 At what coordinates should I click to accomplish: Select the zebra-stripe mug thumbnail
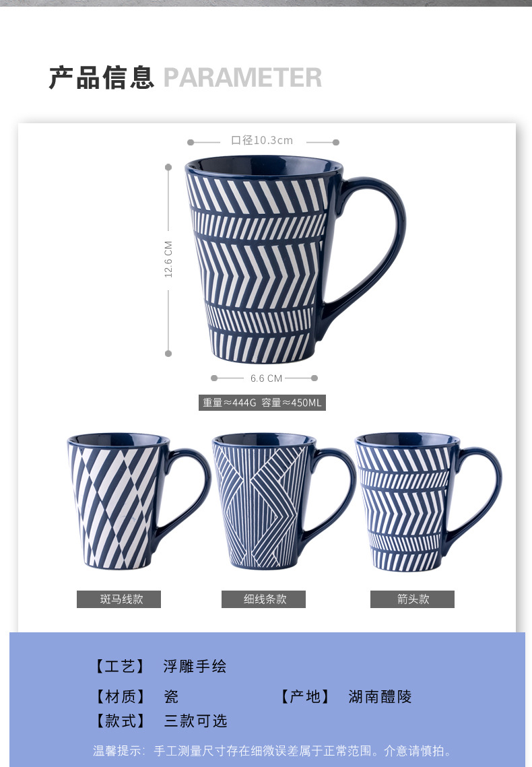139,502
